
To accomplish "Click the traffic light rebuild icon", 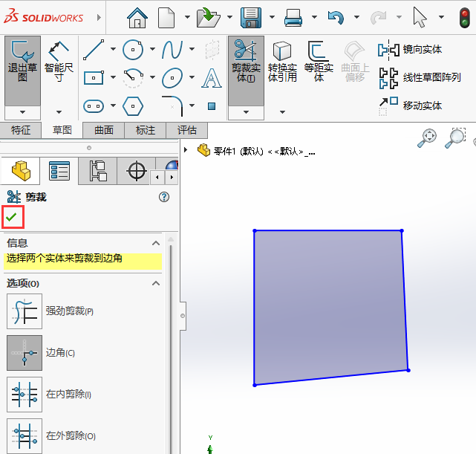I will pos(464,18).
